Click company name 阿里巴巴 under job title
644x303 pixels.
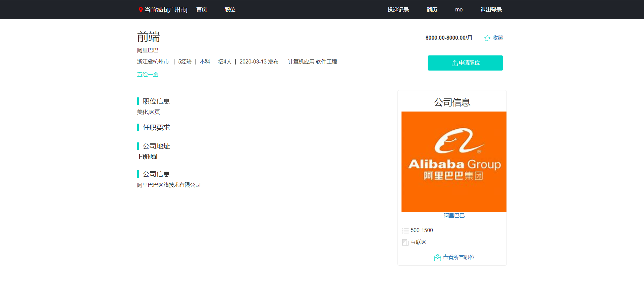click(148, 50)
